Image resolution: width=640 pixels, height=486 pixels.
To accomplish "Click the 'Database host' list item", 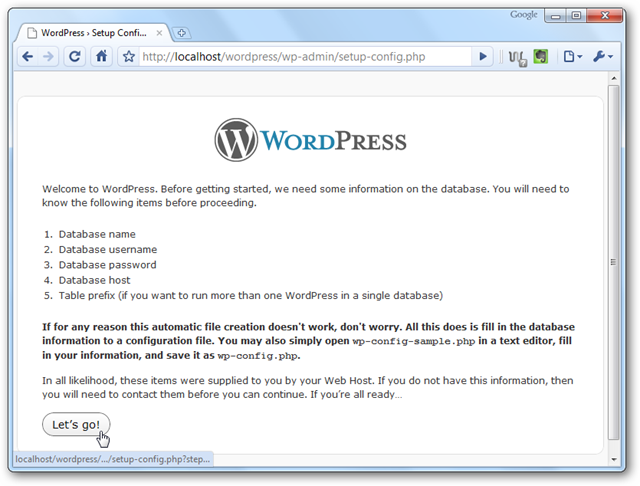I will [94, 280].
